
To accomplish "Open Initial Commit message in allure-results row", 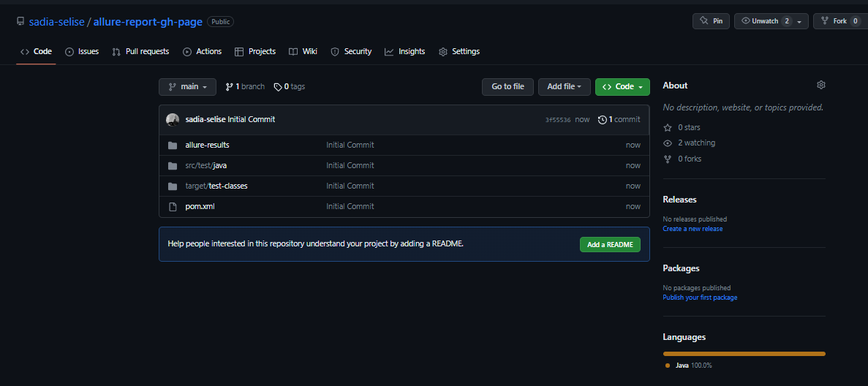I will pyautogui.click(x=350, y=145).
